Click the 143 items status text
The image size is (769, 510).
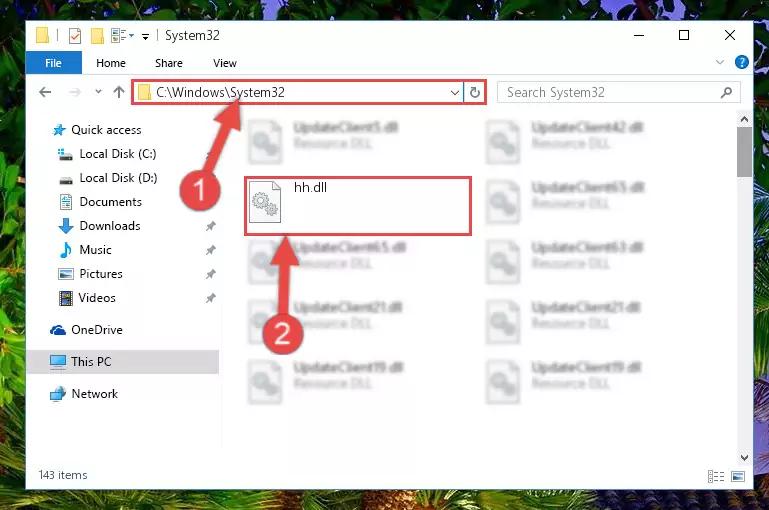point(63,475)
